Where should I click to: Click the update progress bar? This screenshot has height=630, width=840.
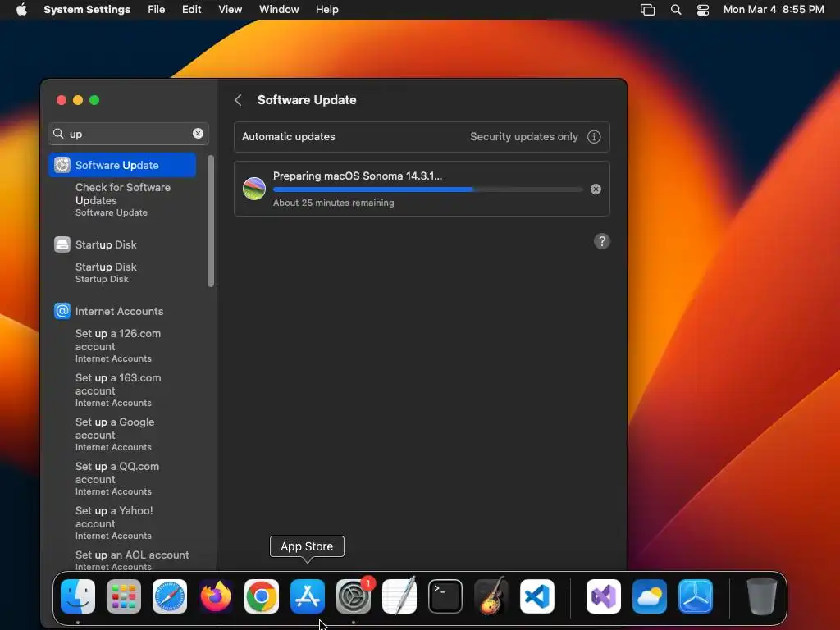427,189
